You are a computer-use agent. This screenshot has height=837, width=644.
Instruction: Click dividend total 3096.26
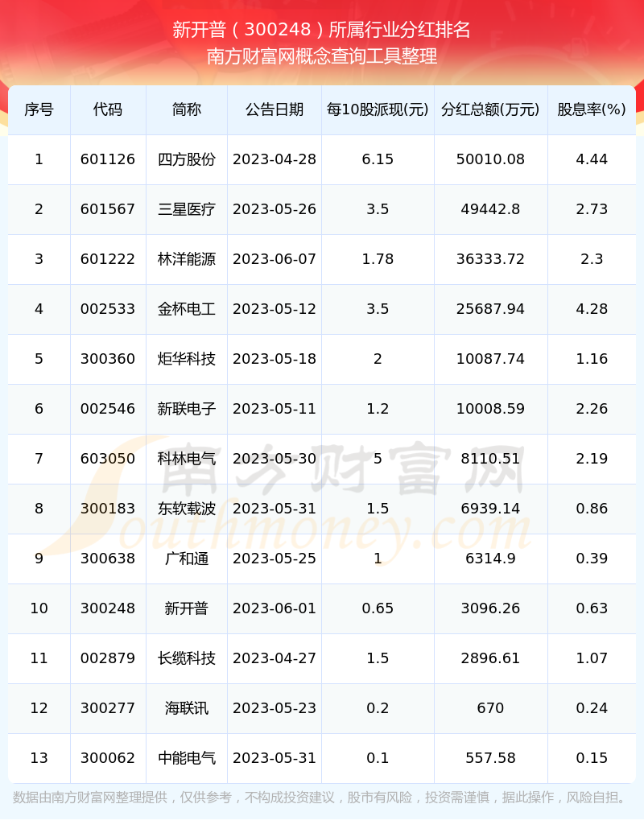coord(490,608)
